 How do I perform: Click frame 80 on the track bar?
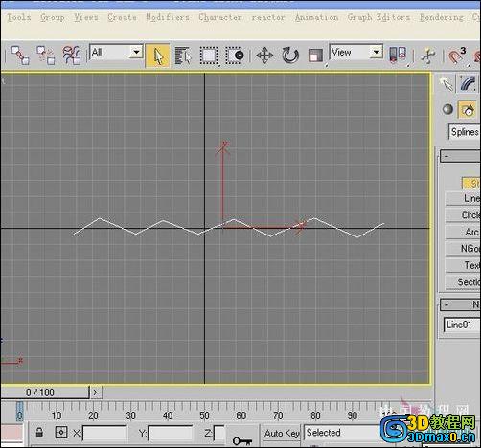tap(315, 415)
